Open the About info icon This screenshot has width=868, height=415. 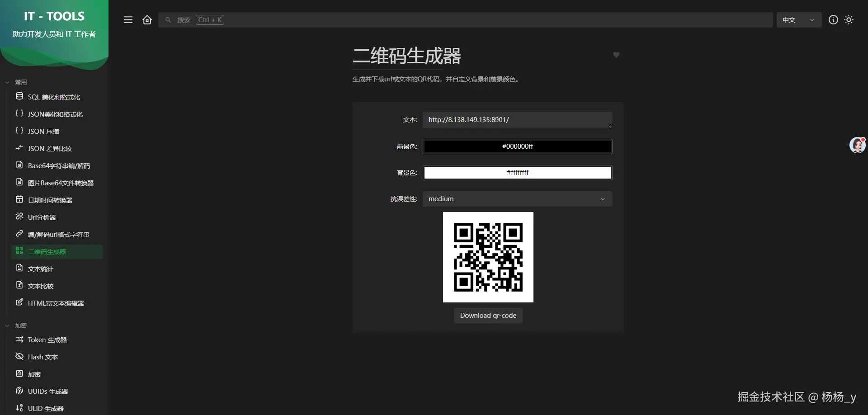tap(833, 20)
